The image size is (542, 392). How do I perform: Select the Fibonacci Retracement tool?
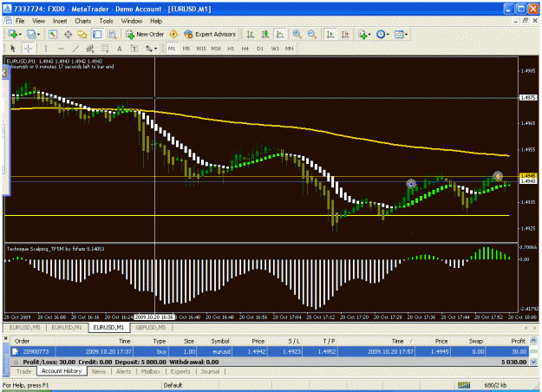pyautogui.click(x=105, y=49)
